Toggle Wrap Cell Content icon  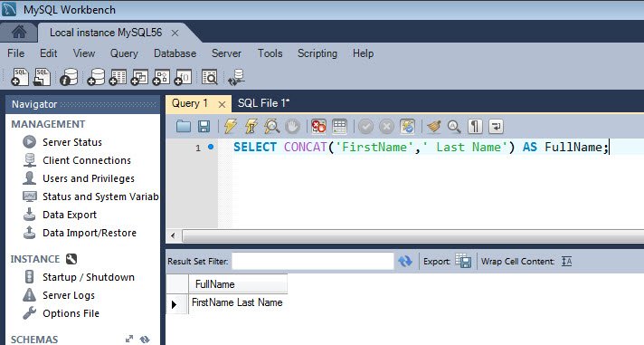click(x=567, y=261)
